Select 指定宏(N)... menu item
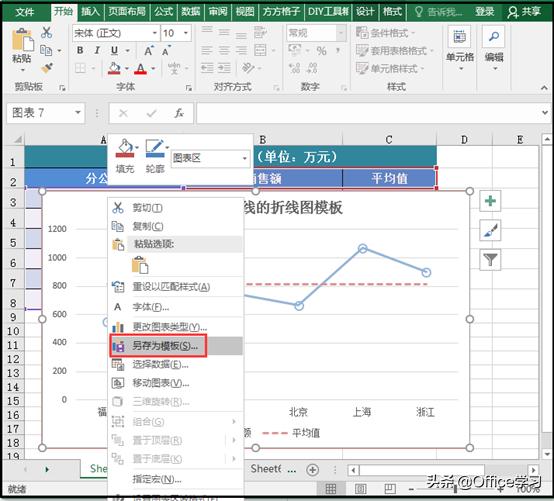 point(176,479)
